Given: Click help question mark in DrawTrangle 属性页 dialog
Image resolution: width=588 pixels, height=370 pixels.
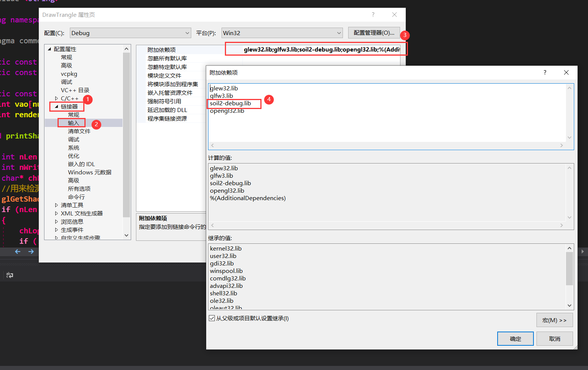Looking at the screenshot, I should pos(373,15).
